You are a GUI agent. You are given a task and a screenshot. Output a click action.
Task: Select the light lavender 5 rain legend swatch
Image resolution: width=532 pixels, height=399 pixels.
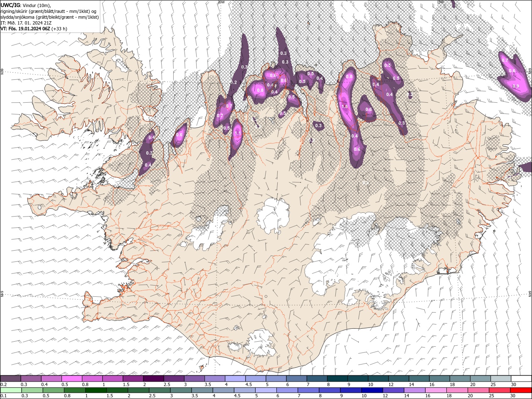tap(266, 390)
